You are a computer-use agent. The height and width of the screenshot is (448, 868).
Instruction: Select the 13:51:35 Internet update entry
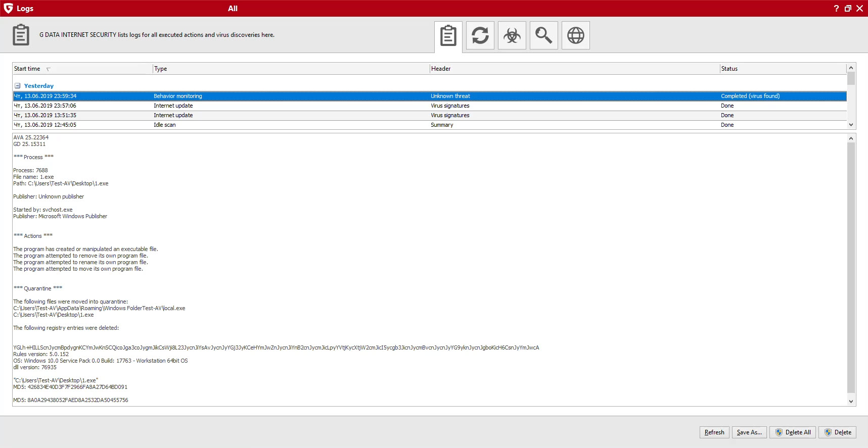pos(430,115)
